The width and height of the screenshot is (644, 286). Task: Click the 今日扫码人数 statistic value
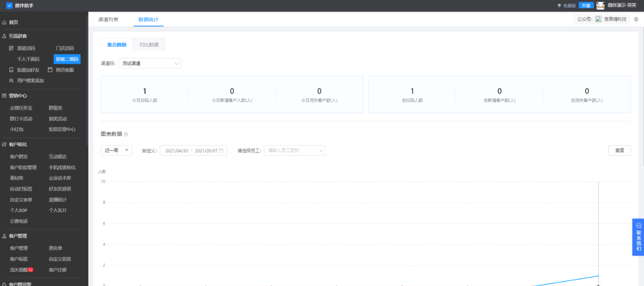(145, 91)
